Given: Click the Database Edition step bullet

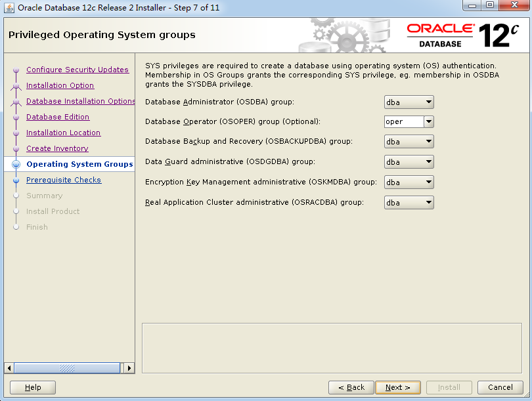Looking at the screenshot, I should (16, 117).
